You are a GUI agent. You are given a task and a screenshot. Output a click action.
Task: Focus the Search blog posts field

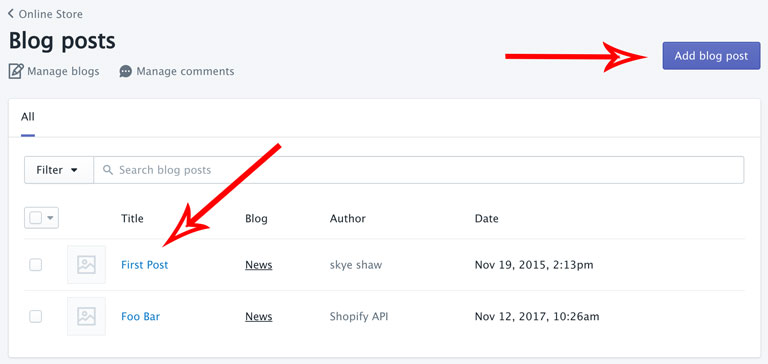coord(419,170)
